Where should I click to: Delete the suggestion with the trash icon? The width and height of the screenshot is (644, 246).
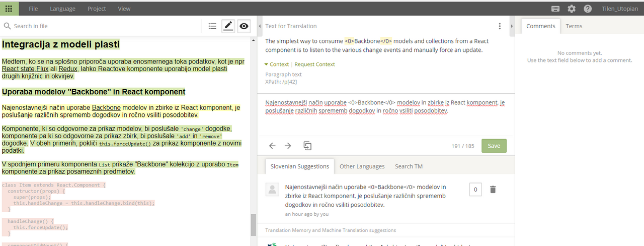[493, 190]
